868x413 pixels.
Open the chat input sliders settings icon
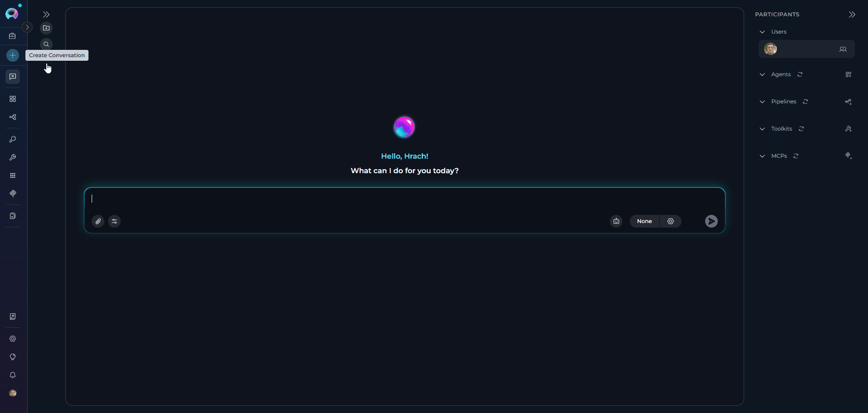pos(114,221)
